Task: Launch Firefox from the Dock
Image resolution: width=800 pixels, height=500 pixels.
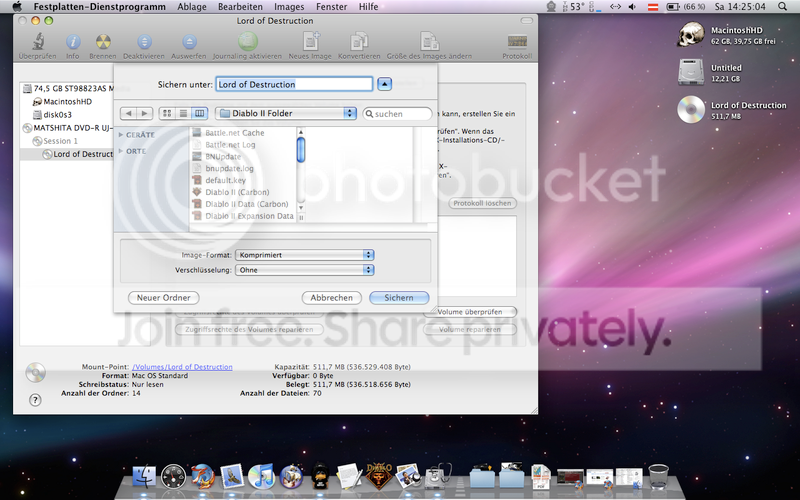Action: point(203,477)
